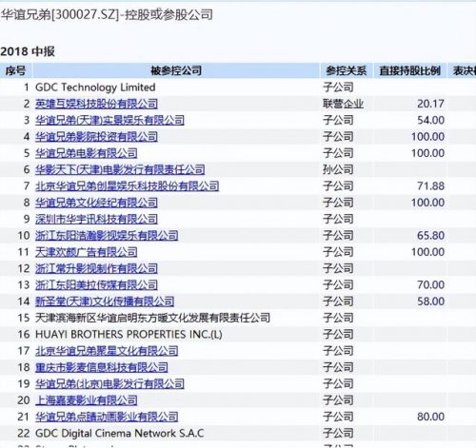Image resolution: width=476 pixels, height=448 pixels.
Task: Open 天津欢颜广告有限公司 link
Action: pyautogui.click(x=87, y=252)
